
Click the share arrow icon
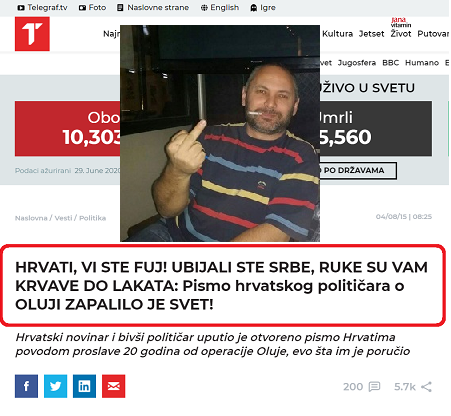tap(426, 387)
